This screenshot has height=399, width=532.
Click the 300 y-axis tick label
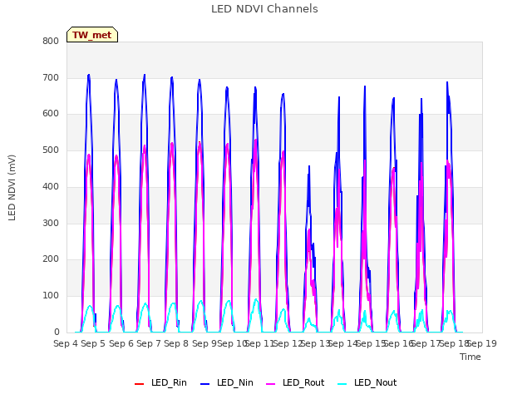click(51, 223)
